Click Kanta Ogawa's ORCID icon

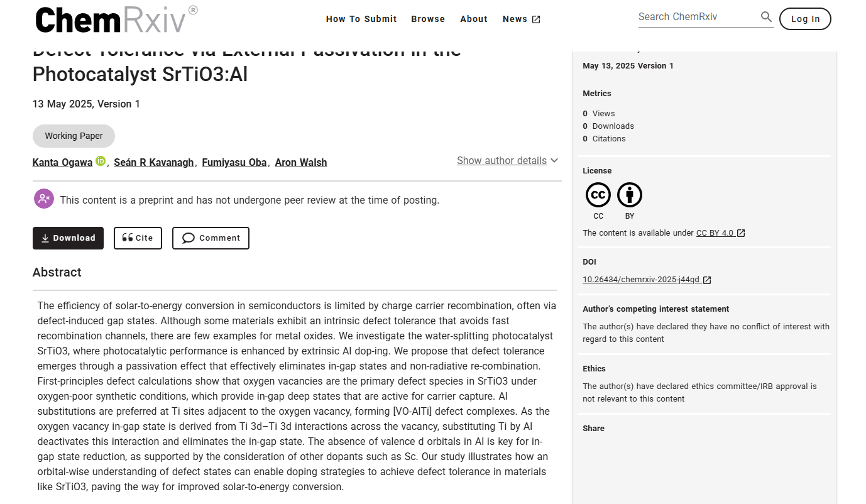(101, 162)
